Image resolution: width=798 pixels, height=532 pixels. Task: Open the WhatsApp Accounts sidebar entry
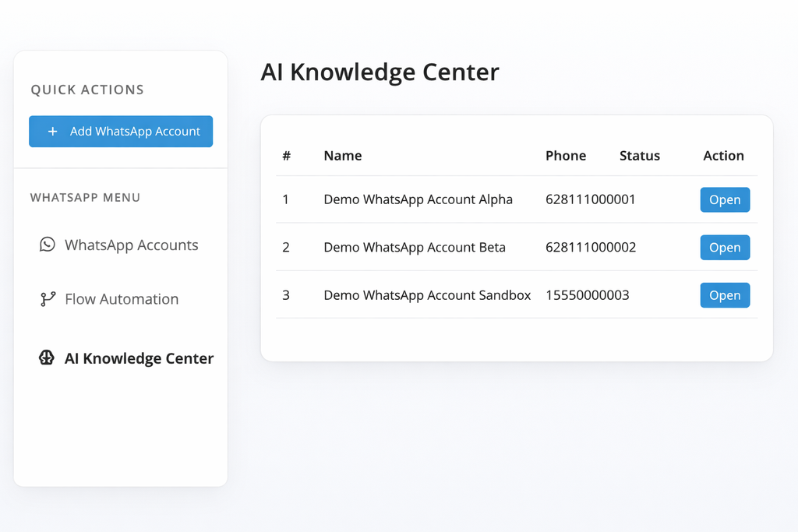click(132, 245)
